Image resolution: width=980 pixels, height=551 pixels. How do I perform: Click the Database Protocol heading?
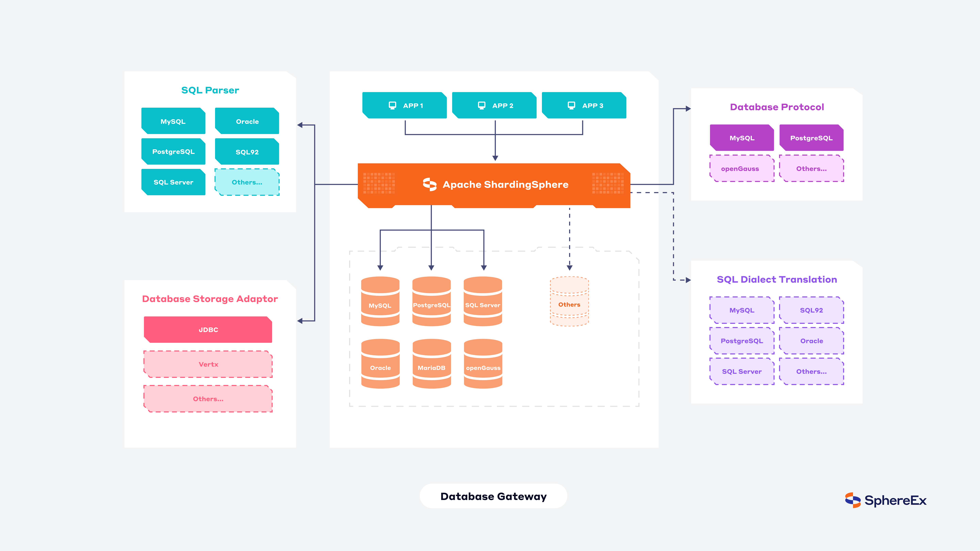coord(777,107)
